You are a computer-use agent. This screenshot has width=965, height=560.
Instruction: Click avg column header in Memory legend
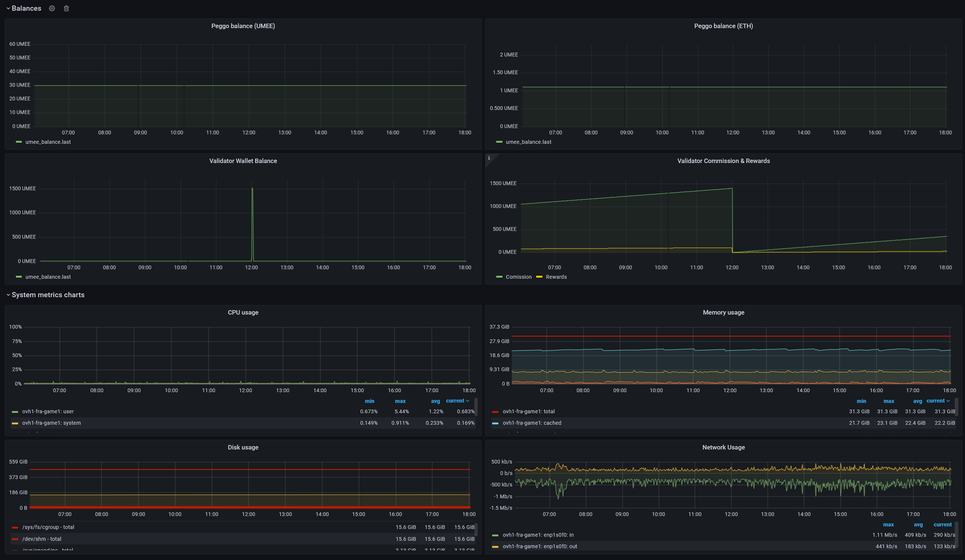click(917, 401)
